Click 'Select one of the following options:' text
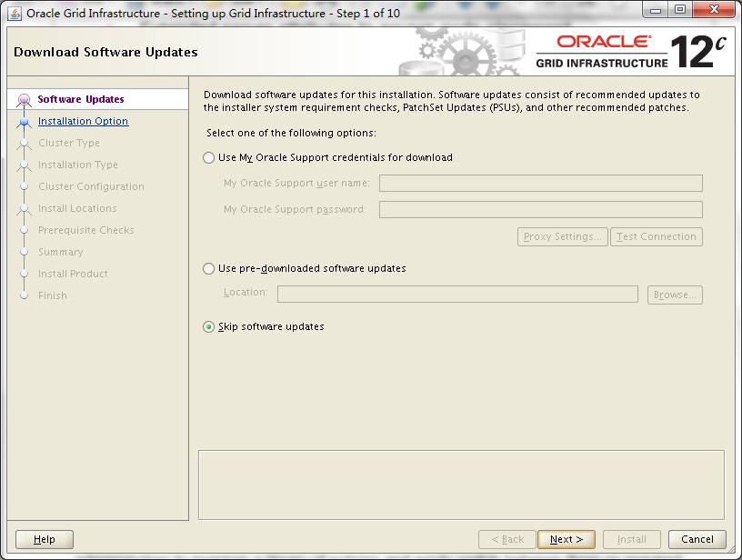 pyautogui.click(x=292, y=133)
